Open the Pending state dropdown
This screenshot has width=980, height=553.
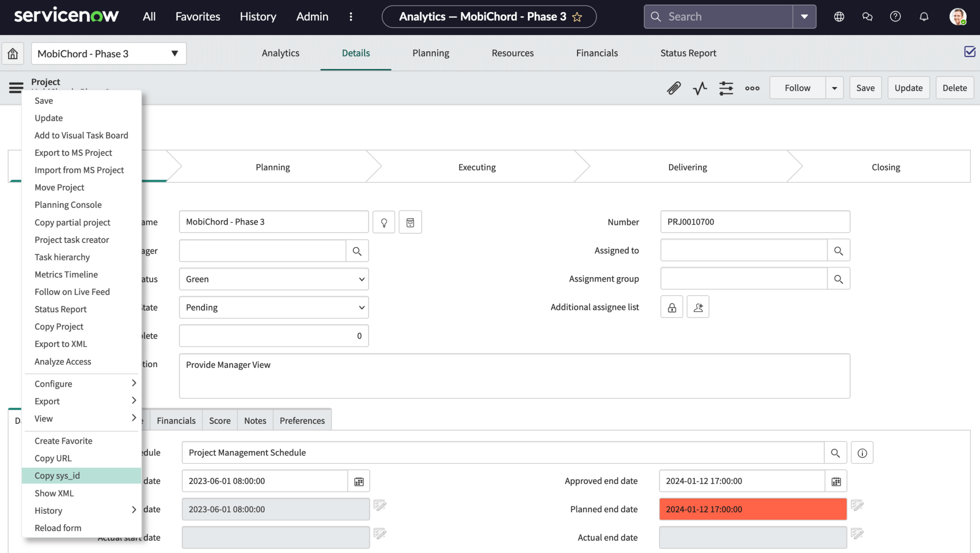(274, 307)
